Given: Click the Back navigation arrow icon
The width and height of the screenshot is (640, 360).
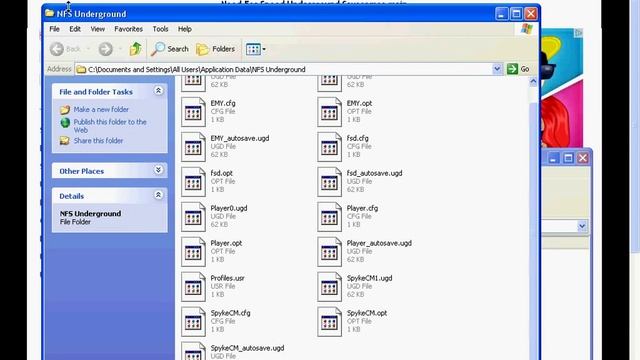Looking at the screenshot, I should pos(57,49).
